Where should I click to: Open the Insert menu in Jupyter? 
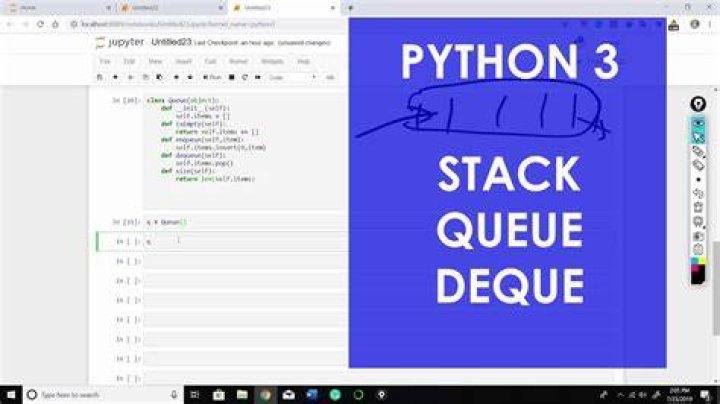[183, 61]
